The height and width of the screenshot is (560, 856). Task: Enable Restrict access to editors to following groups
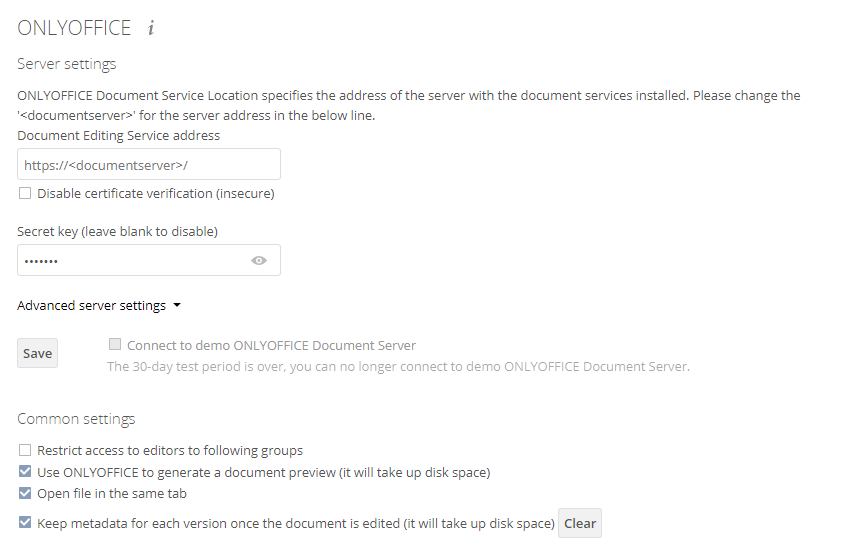[x=25, y=450]
